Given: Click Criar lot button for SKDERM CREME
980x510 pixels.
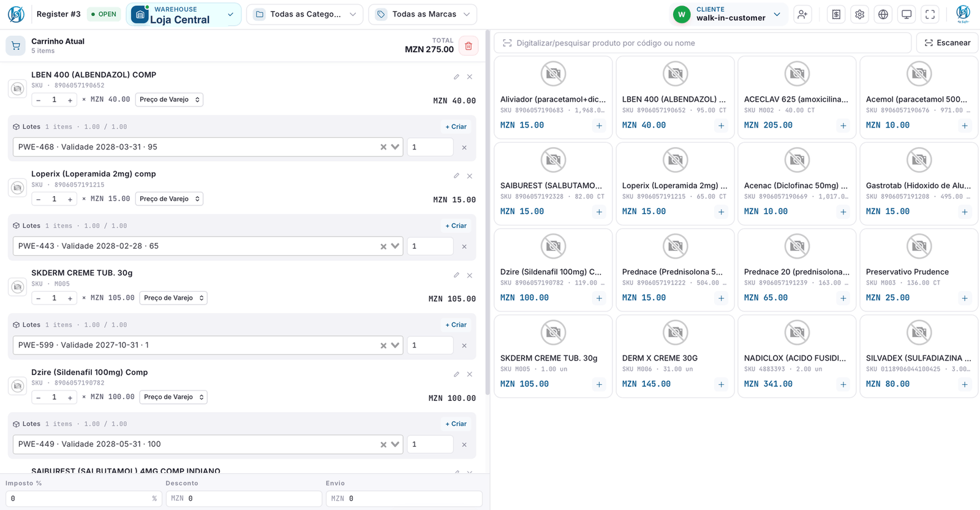Looking at the screenshot, I should tap(456, 325).
